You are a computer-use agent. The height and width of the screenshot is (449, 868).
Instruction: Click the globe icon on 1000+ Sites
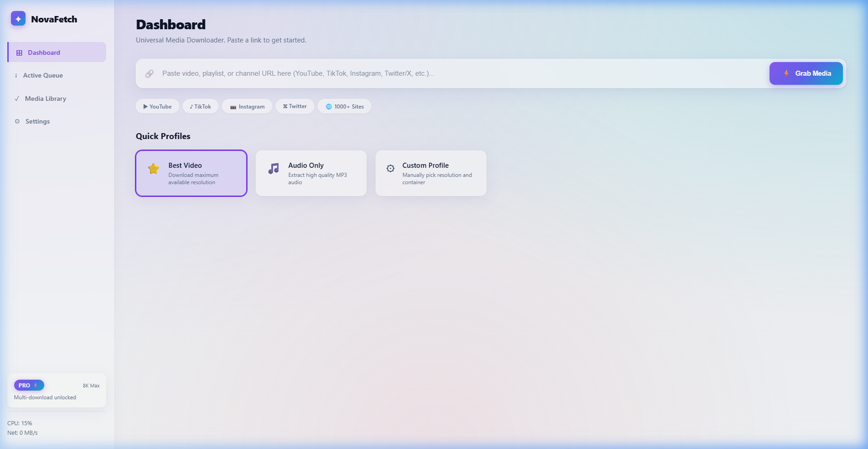click(x=329, y=106)
